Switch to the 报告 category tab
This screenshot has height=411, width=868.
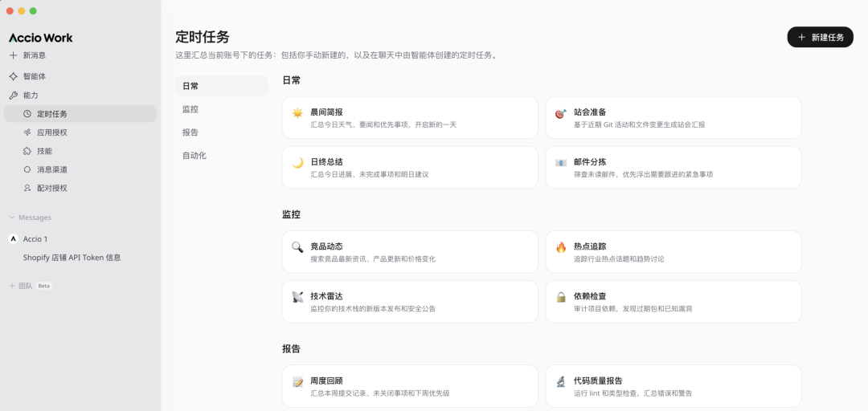tap(190, 132)
